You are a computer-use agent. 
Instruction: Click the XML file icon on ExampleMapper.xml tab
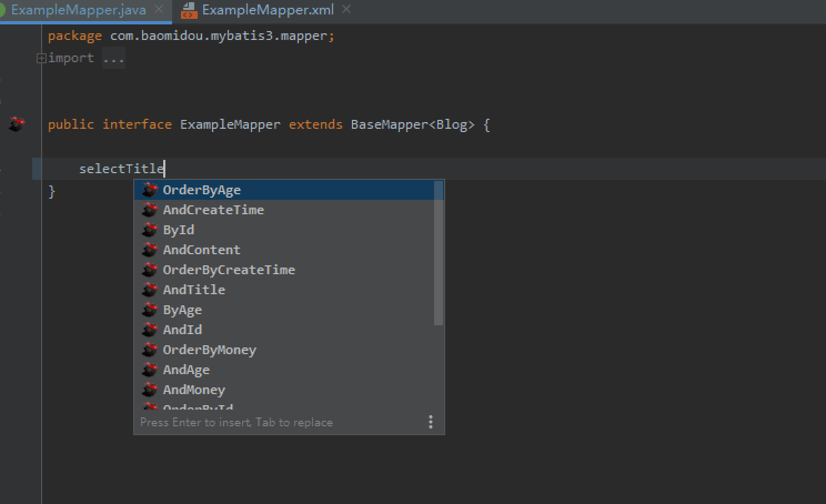coord(189,10)
